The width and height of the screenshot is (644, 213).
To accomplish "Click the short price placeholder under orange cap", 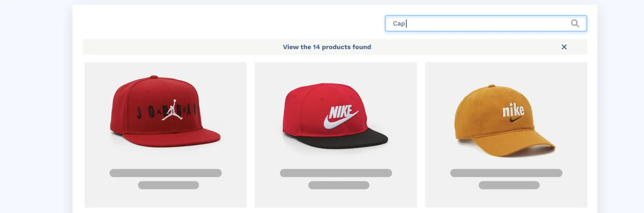I will pos(509,185).
